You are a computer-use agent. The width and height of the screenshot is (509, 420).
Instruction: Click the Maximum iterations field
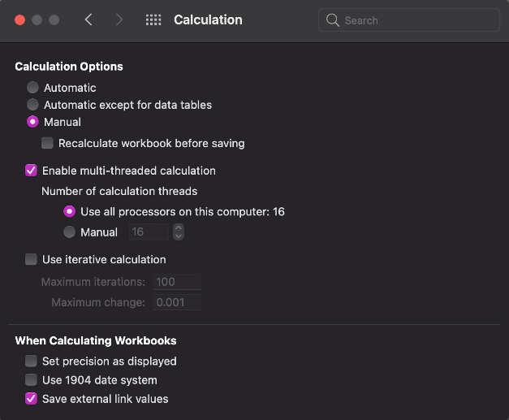click(x=176, y=282)
